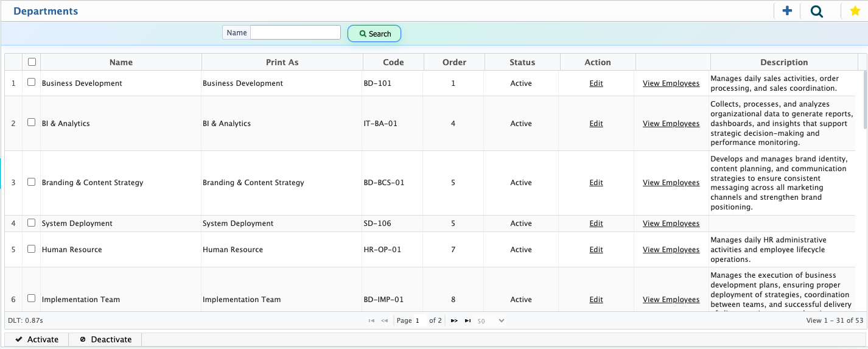Click the yellow star favorite icon
The width and height of the screenshot is (868, 349).
click(855, 11)
